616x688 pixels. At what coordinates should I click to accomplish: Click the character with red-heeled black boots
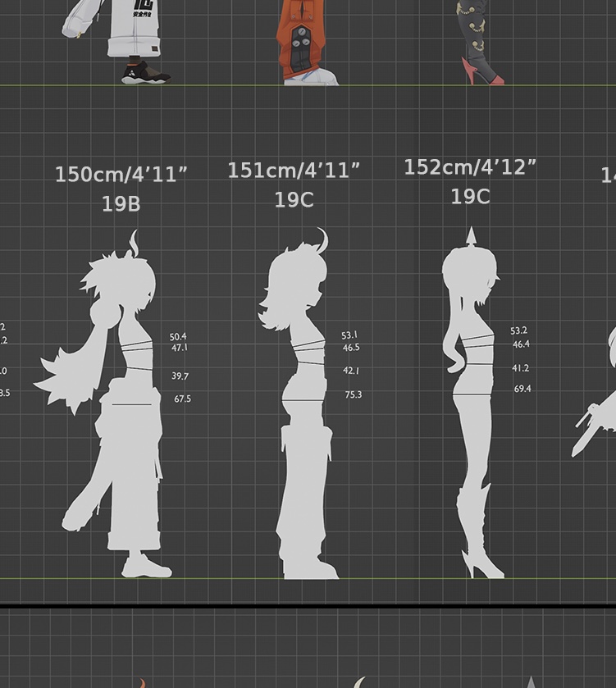pos(481,42)
